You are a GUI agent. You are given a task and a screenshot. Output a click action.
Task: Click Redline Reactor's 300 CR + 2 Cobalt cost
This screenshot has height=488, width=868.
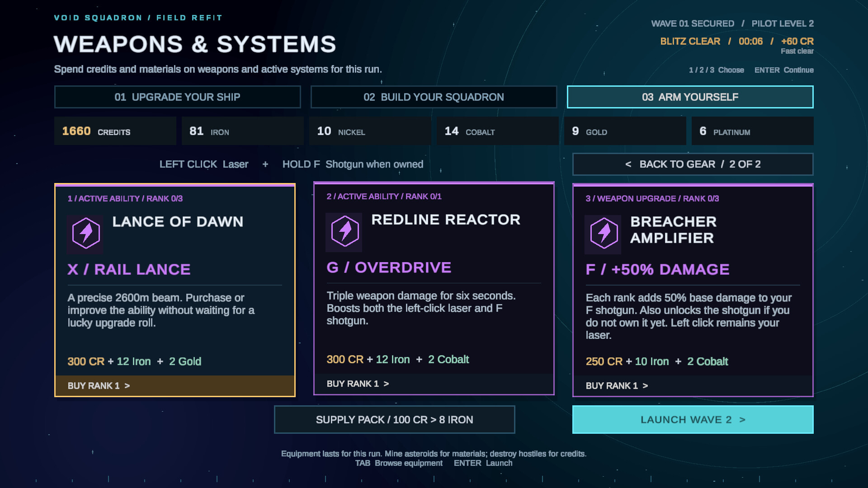(398, 360)
